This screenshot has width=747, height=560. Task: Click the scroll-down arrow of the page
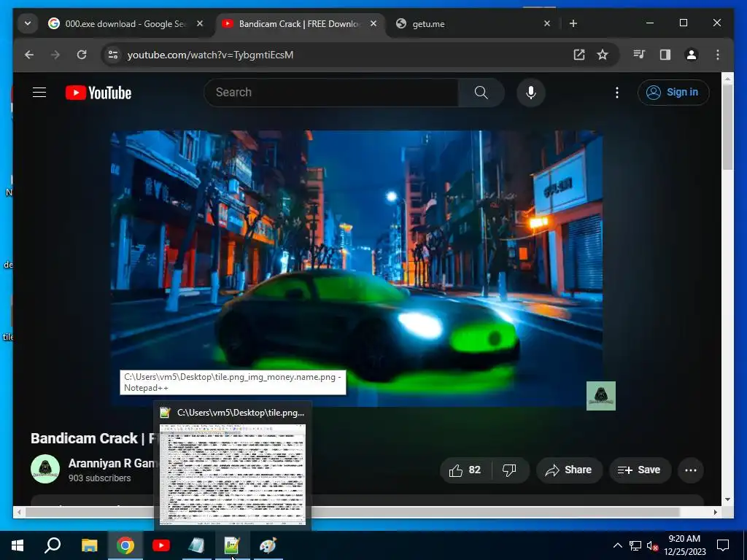(727, 499)
